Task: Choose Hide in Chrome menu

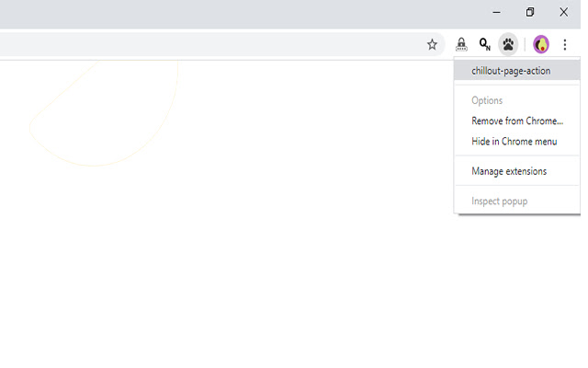Action: click(516, 142)
